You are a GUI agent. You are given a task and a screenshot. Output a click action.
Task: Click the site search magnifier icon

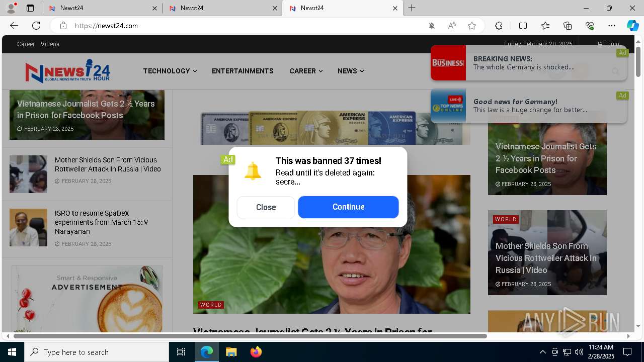click(615, 71)
